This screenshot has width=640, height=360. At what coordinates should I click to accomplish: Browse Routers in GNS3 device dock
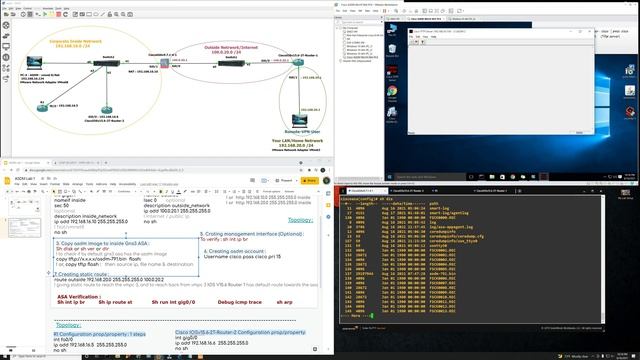click(6, 25)
